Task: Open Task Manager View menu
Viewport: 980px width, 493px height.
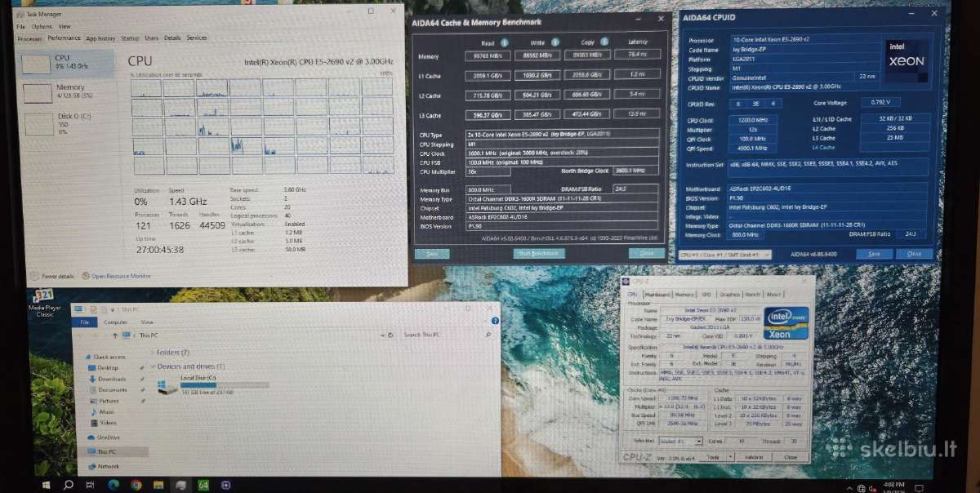Action: point(64,27)
